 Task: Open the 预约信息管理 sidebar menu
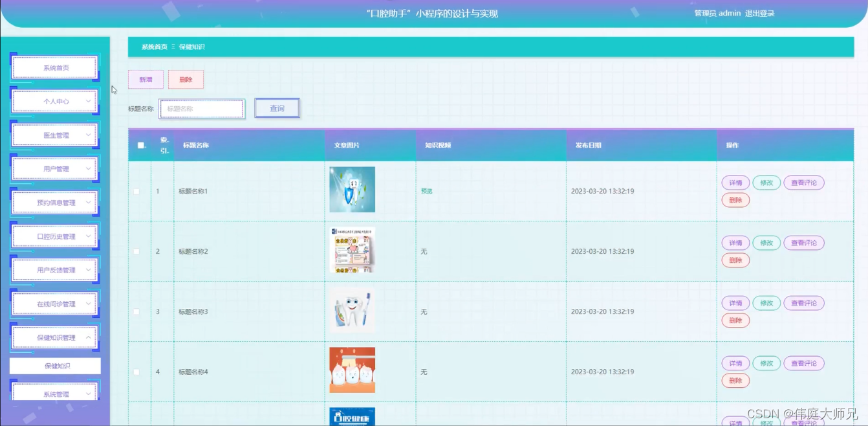(x=56, y=203)
